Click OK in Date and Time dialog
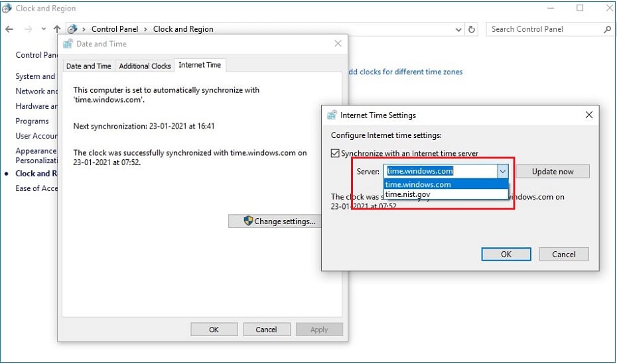This screenshot has width=617, height=364. click(214, 330)
